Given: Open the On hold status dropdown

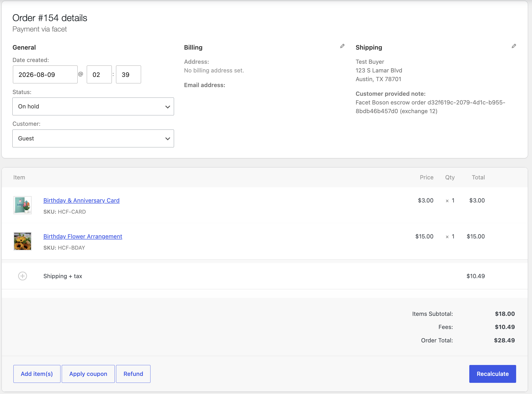Looking at the screenshot, I should coord(93,106).
